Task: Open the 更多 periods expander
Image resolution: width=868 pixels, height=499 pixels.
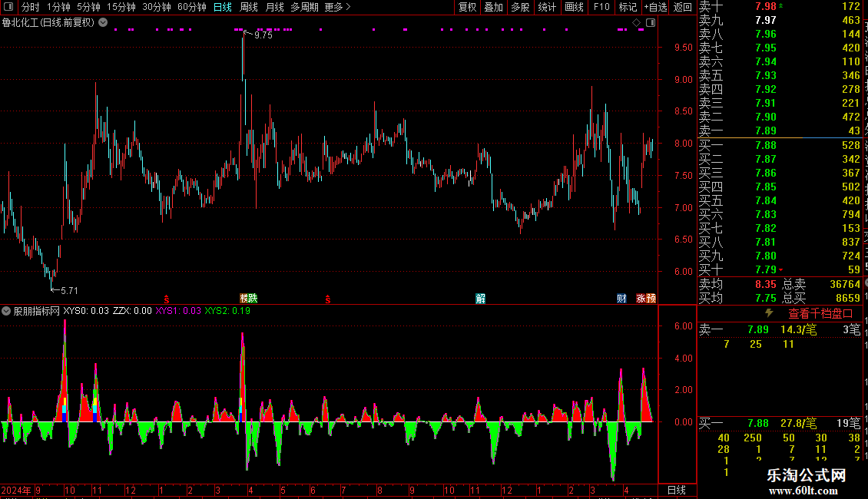Action: pos(337,7)
